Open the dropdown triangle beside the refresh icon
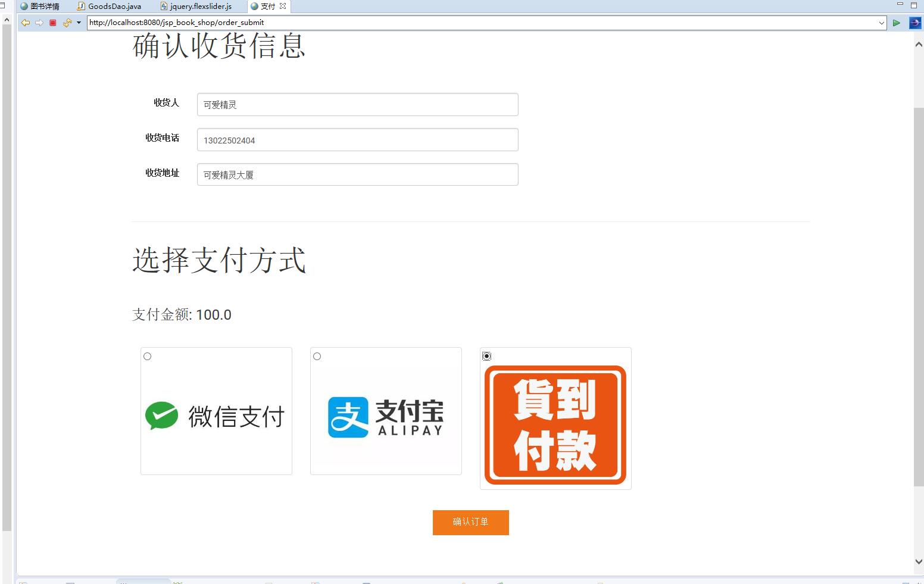The height and width of the screenshot is (584, 924). [x=78, y=23]
